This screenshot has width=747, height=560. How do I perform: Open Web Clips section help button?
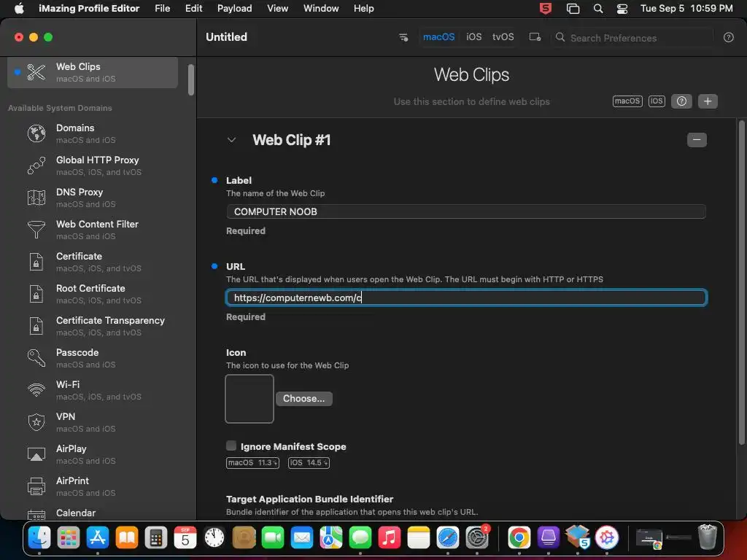point(681,101)
